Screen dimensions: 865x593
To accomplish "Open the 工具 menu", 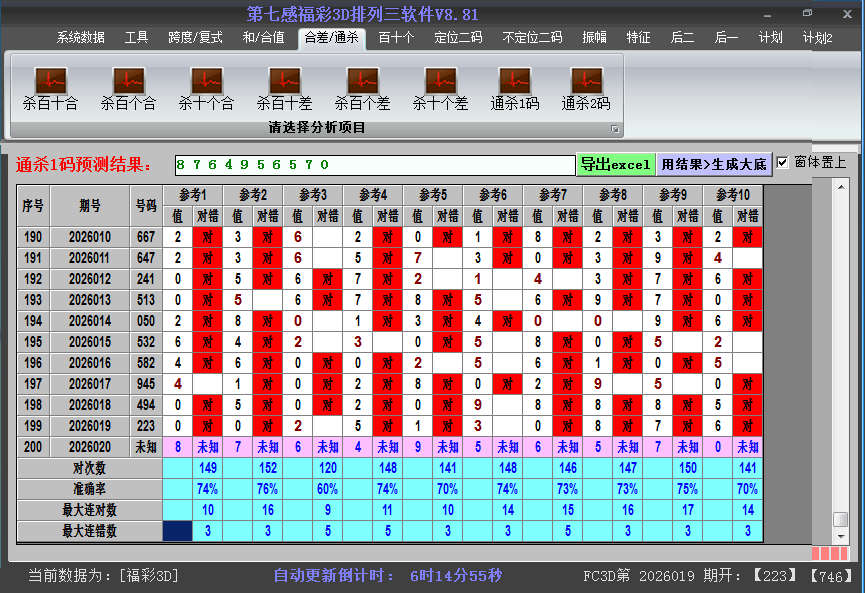I will pyautogui.click(x=136, y=36).
